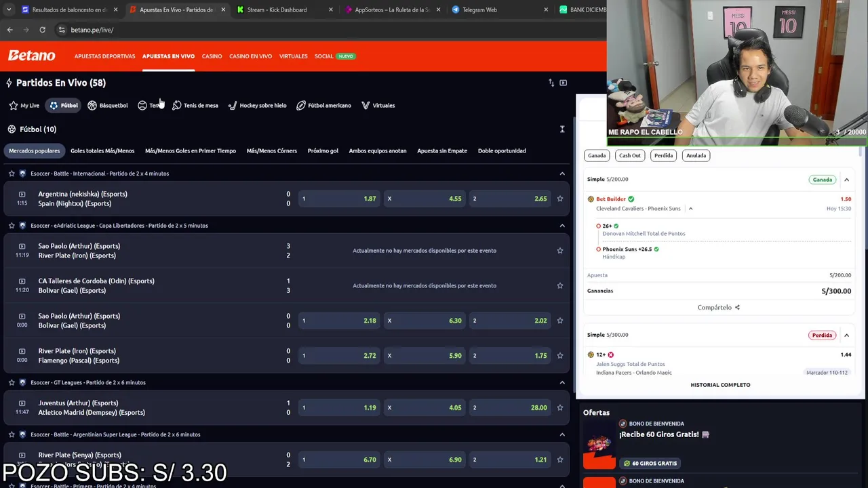Select Hockey sobre hielo sport filter
This screenshot has height=488, width=868.
click(x=257, y=106)
